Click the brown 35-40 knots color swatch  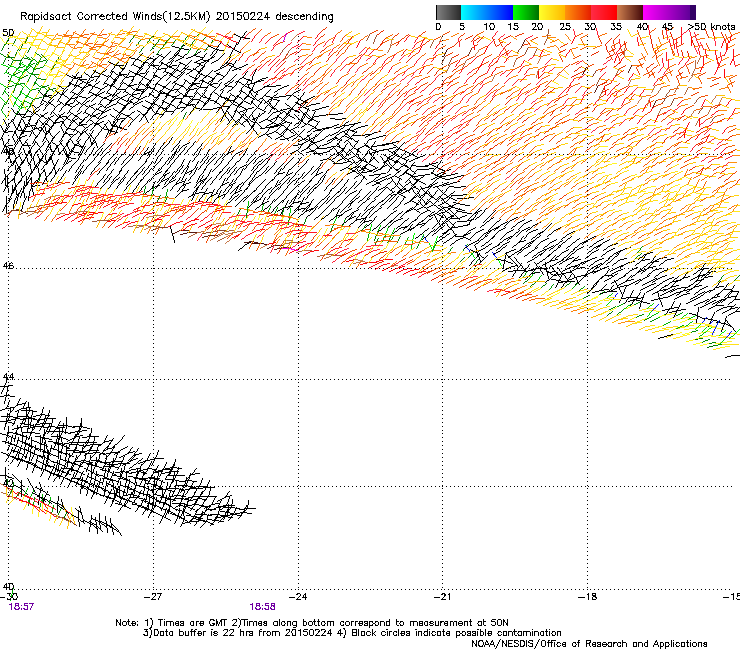(630, 12)
